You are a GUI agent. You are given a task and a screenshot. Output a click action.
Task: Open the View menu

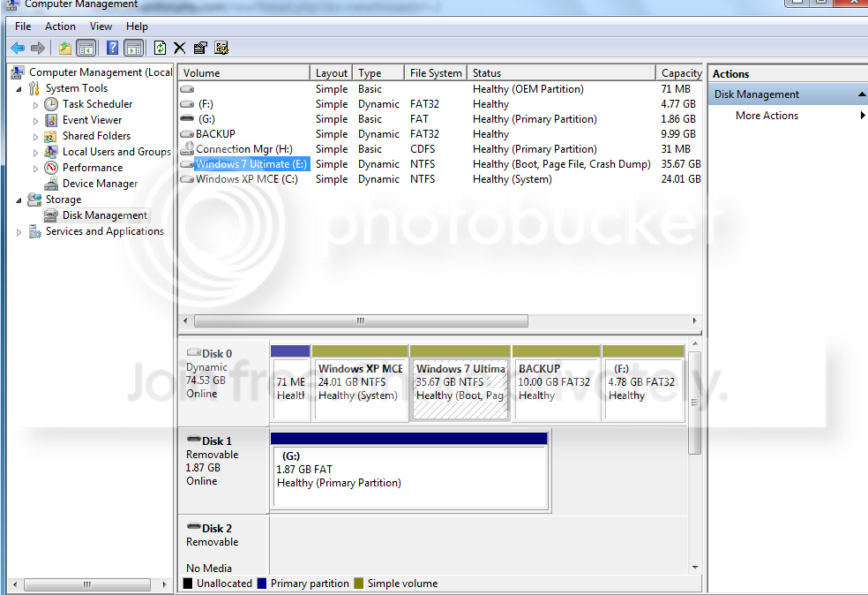(x=101, y=26)
